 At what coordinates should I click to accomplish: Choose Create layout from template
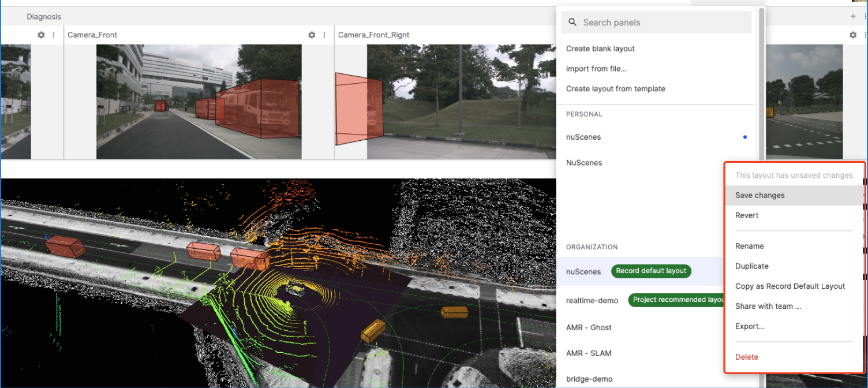(615, 89)
